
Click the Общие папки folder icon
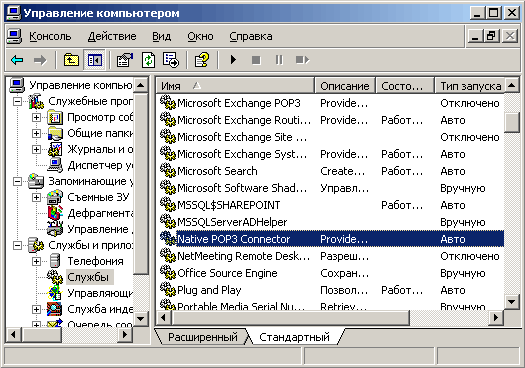tap(55, 133)
